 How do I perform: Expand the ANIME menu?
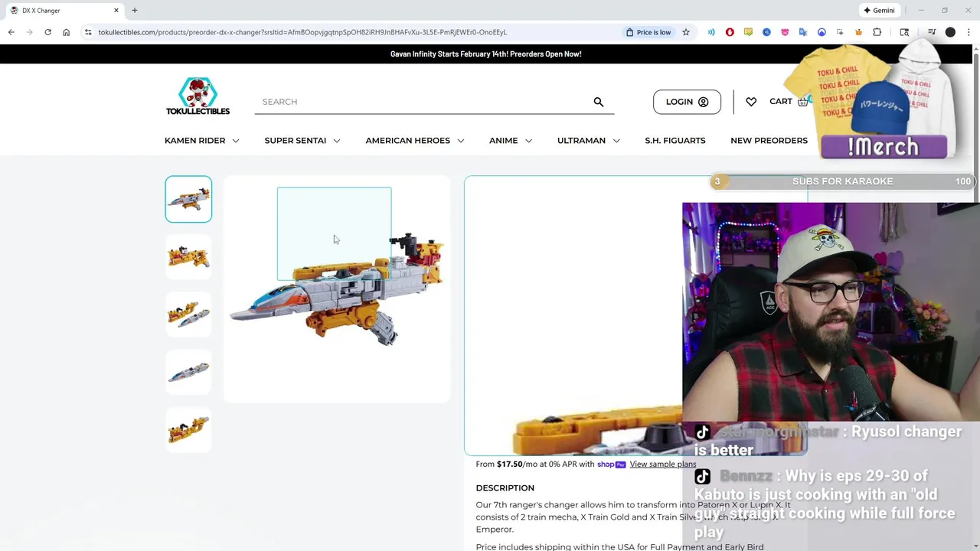pos(511,141)
